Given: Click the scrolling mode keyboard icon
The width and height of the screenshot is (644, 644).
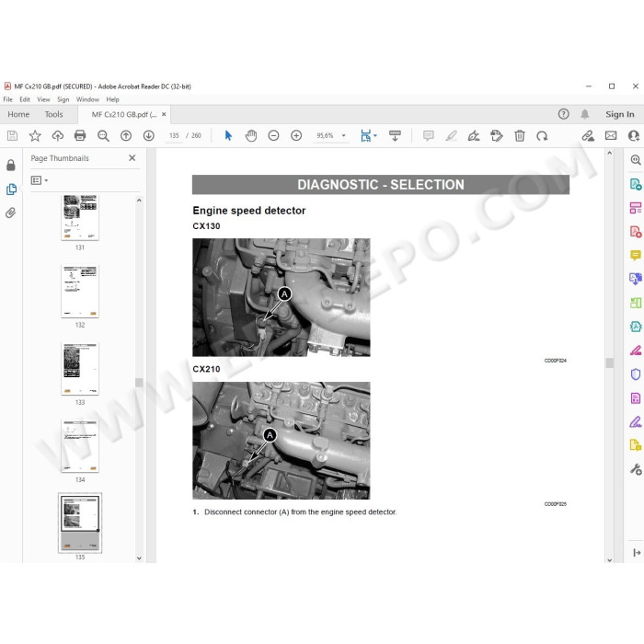Looking at the screenshot, I should [x=395, y=135].
